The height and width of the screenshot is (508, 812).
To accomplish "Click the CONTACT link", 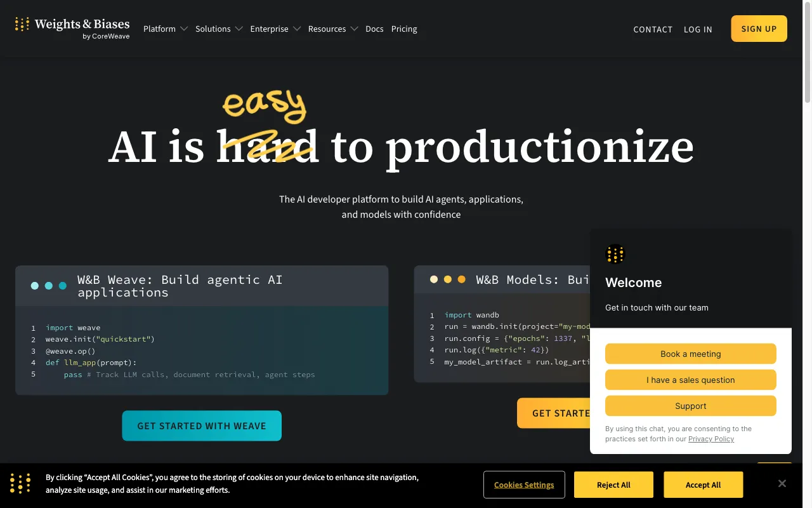I will [653, 29].
